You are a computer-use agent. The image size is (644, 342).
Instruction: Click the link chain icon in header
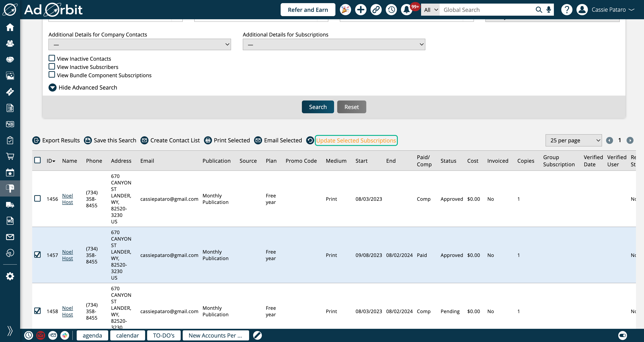376,10
